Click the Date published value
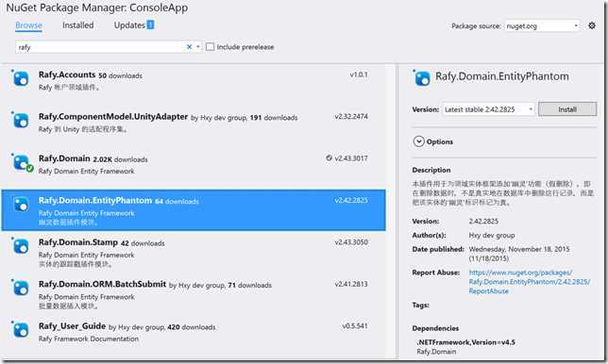The image size is (608, 364). (x=519, y=254)
